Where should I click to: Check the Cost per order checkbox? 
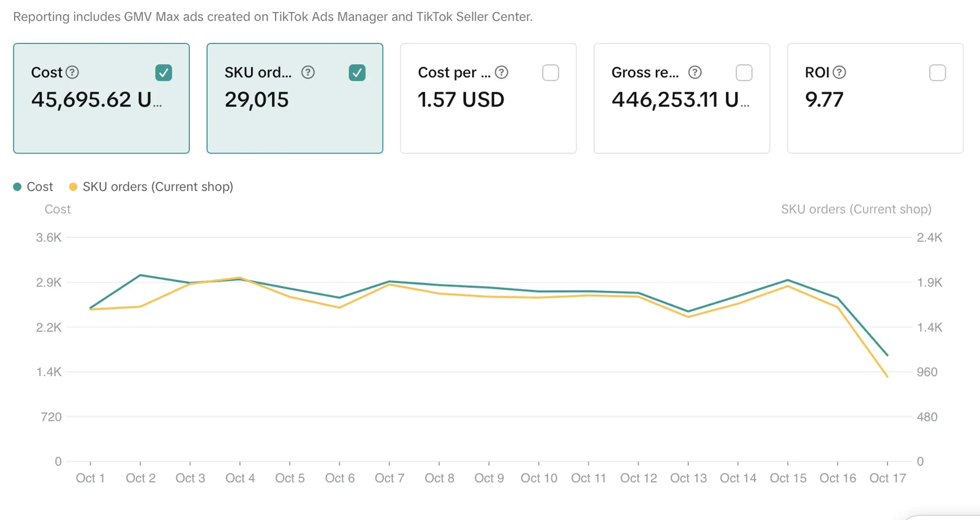(551, 73)
